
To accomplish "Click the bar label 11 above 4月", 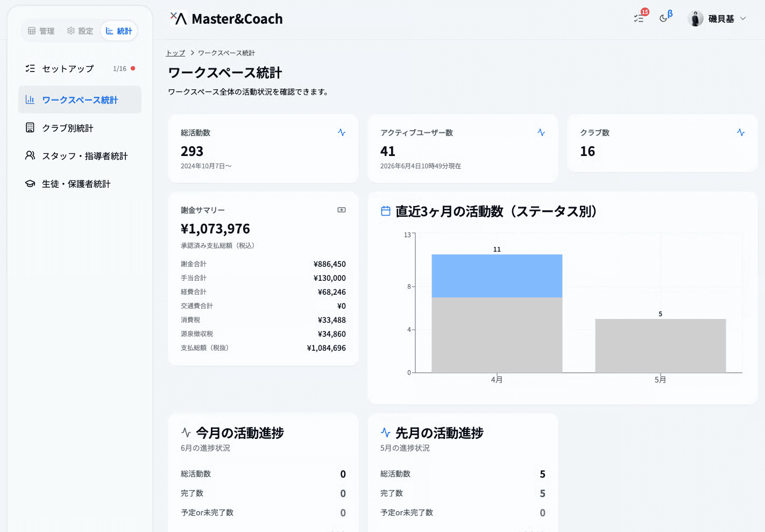I will point(497,250).
